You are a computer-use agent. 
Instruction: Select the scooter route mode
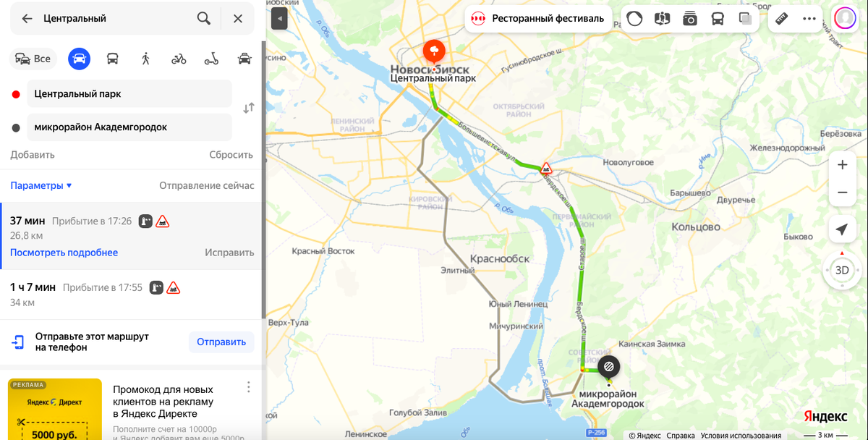point(211,59)
